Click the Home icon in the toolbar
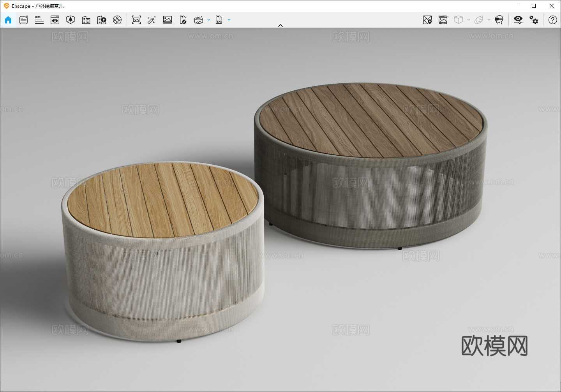The height and width of the screenshot is (392, 561). 8,20
